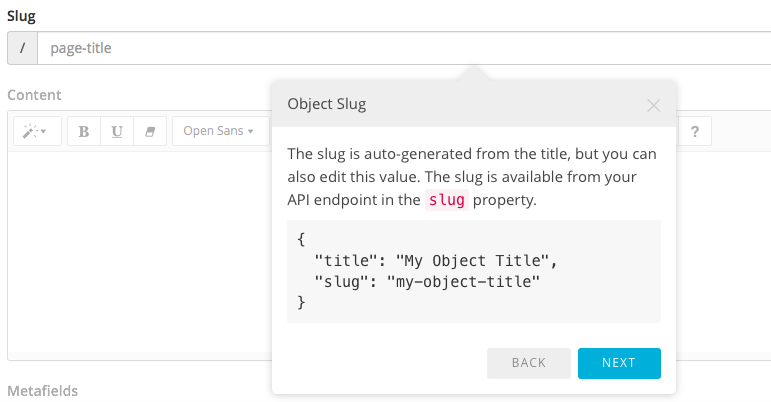This screenshot has width=771, height=402.
Task: Click the Slug field label
Action: (x=22, y=15)
